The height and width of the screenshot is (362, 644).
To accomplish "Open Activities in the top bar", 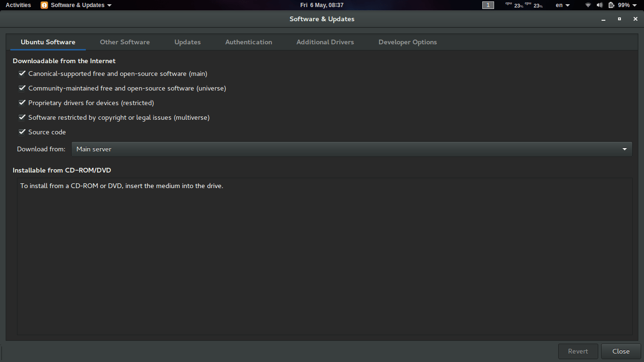I will pos(18,5).
